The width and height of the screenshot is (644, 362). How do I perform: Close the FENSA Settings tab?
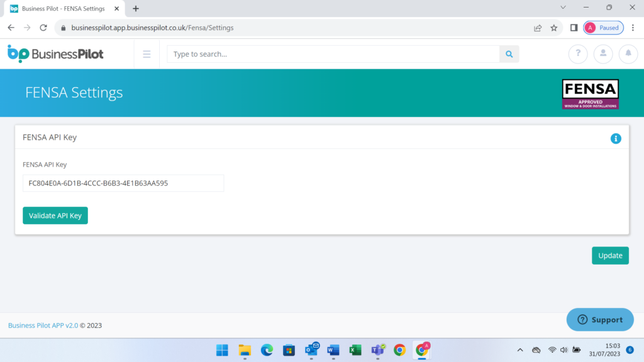pos(116,9)
